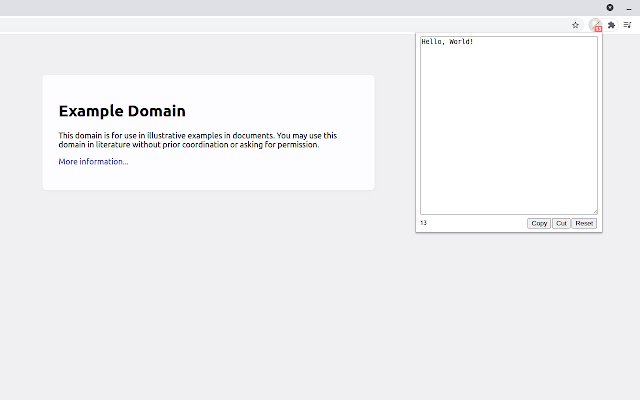Copy the note text with Copy button
This screenshot has height=400, width=640.
(x=539, y=223)
